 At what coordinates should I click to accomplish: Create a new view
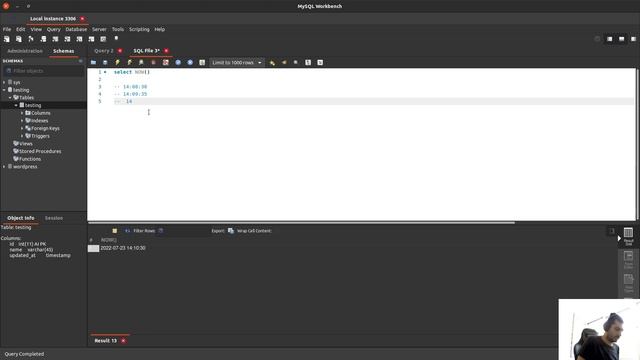tap(67, 39)
